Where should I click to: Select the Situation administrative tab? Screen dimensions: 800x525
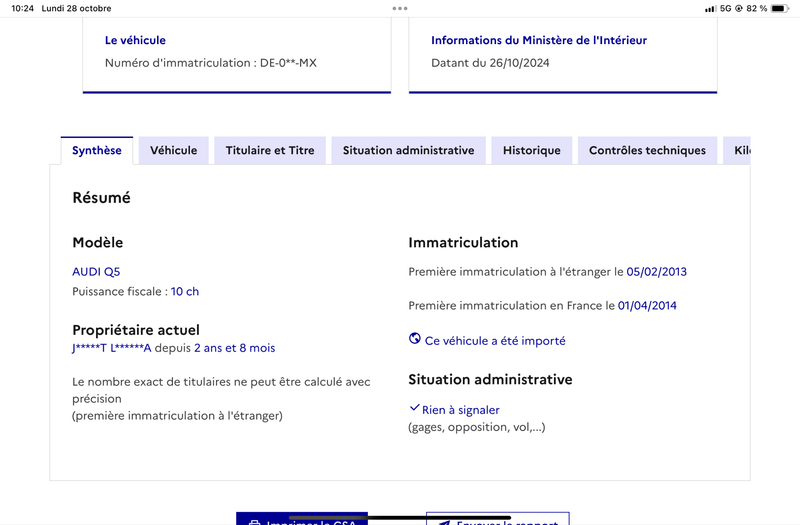(x=408, y=151)
